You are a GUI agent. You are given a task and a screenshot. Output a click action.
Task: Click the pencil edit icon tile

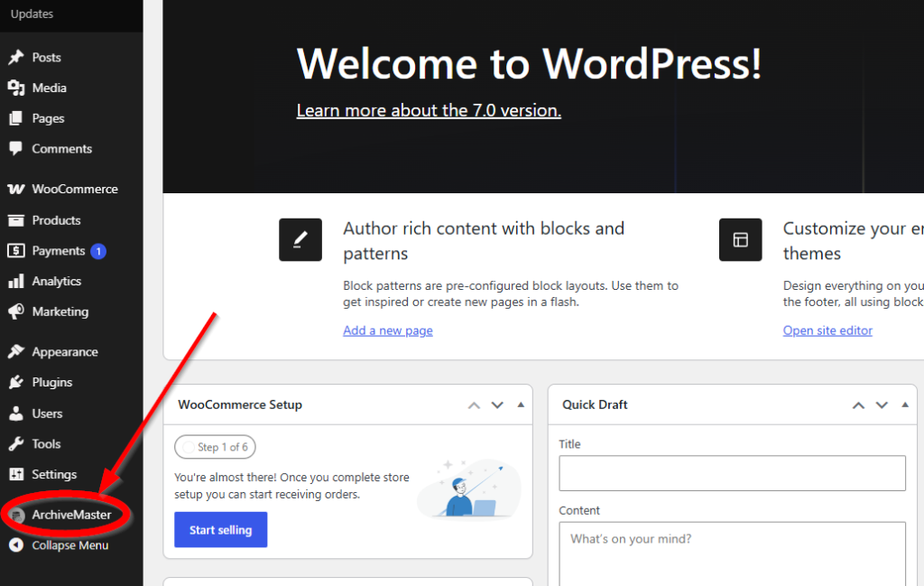300,240
